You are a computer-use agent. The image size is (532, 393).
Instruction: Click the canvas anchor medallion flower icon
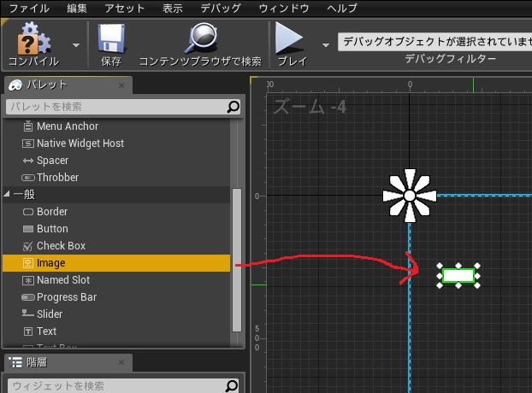click(410, 196)
